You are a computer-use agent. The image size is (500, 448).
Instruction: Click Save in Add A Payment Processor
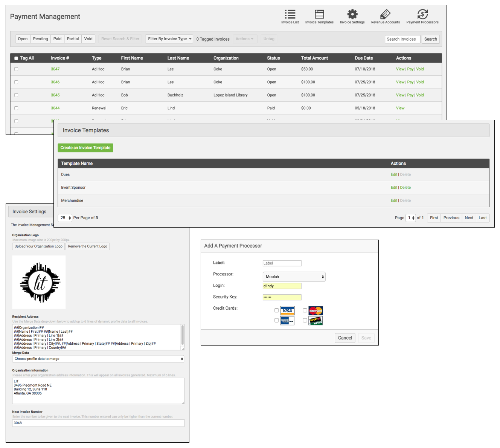(x=366, y=338)
